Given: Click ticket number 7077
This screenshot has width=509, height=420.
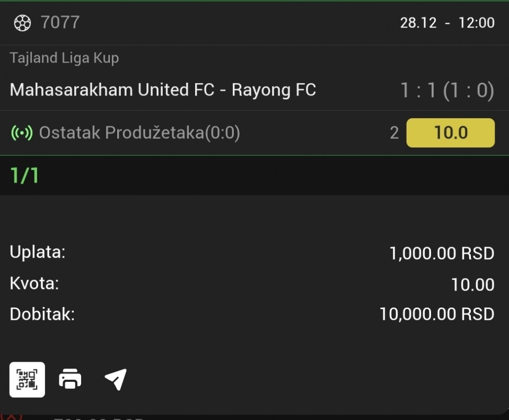Looking at the screenshot, I should click(x=60, y=23).
